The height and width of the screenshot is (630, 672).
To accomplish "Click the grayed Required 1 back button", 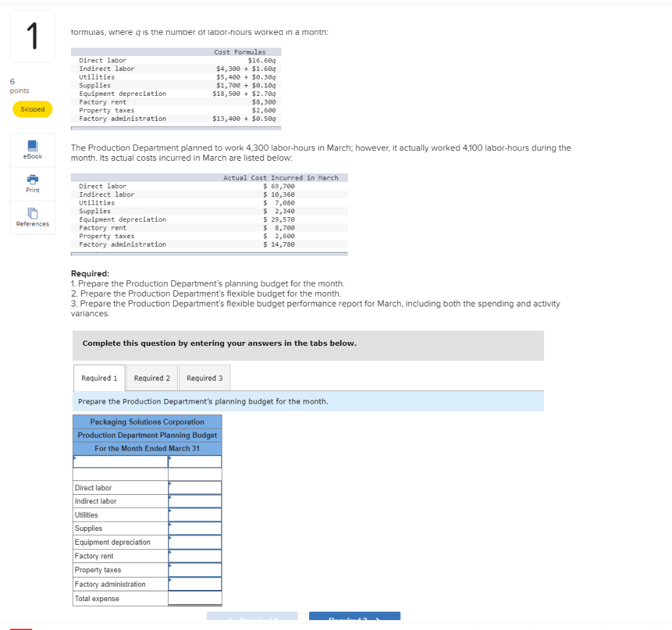I will point(252,619).
